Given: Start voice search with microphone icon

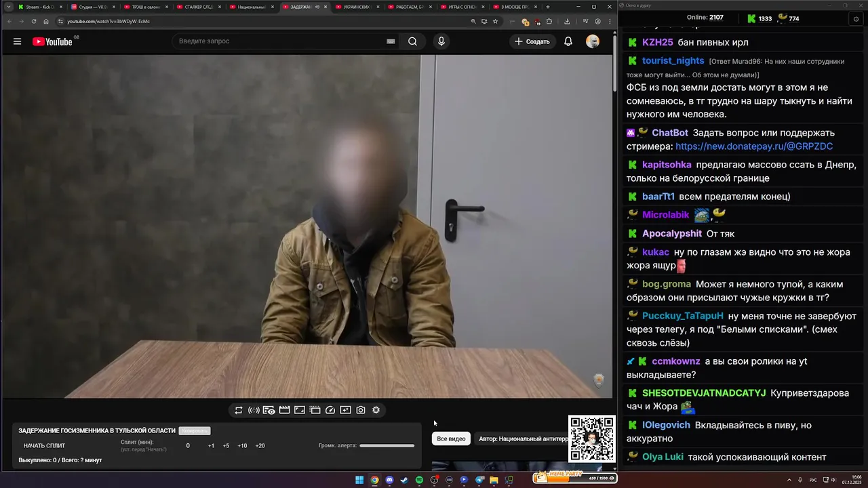Looking at the screenshot, I should [x=441, y=41].
